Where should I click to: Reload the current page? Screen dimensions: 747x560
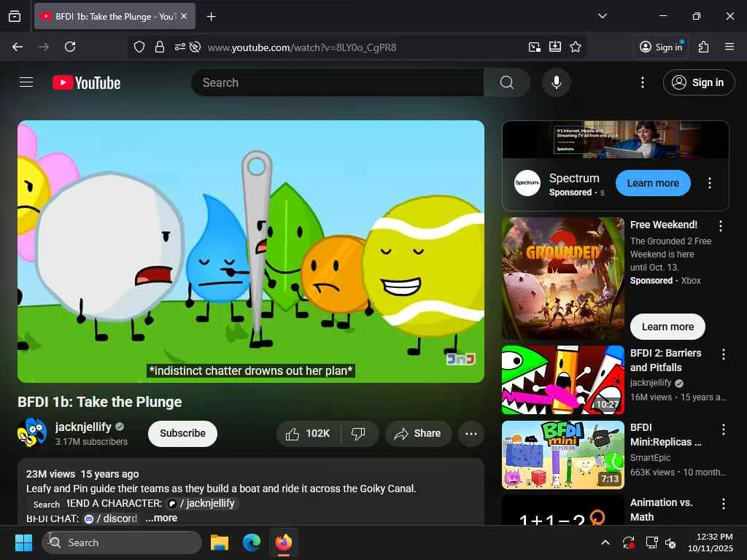(x=70, y=47)
